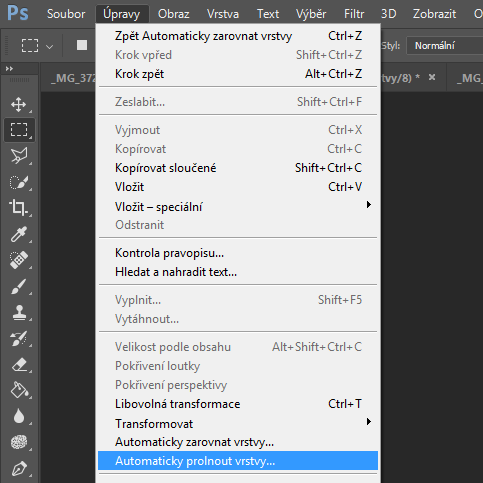Select the Clone Stamp tool
The width and height of the screenshot is (483, 483).
(x=19, y=312)
